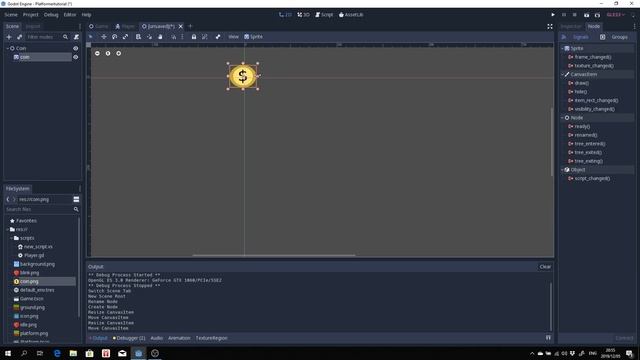Collapse the Coin root node in tree
640x360 pixels.
pos(7,48)
